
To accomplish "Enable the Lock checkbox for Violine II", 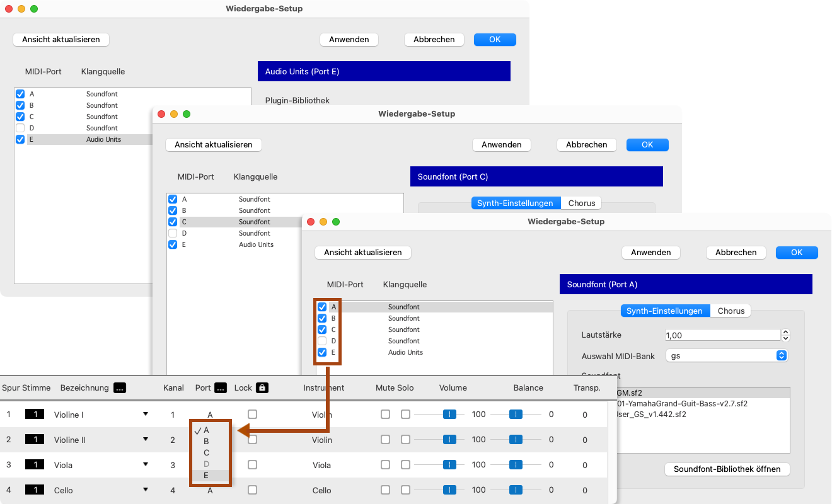I will [x=252, y=440].
